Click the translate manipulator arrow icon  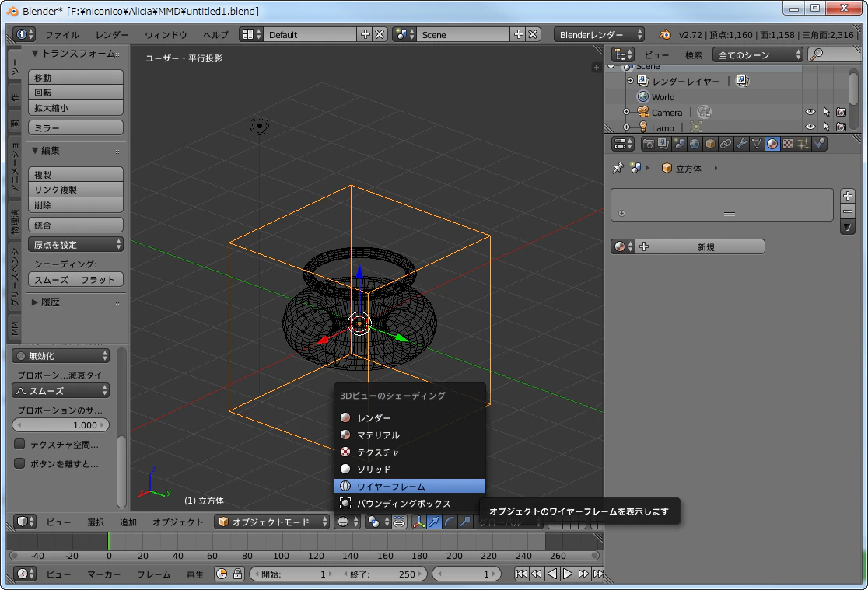[x=435, y=522]
